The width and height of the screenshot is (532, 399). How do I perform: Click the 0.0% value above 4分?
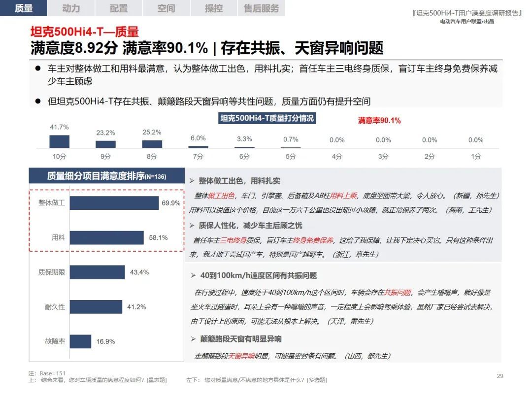[337, 140]
